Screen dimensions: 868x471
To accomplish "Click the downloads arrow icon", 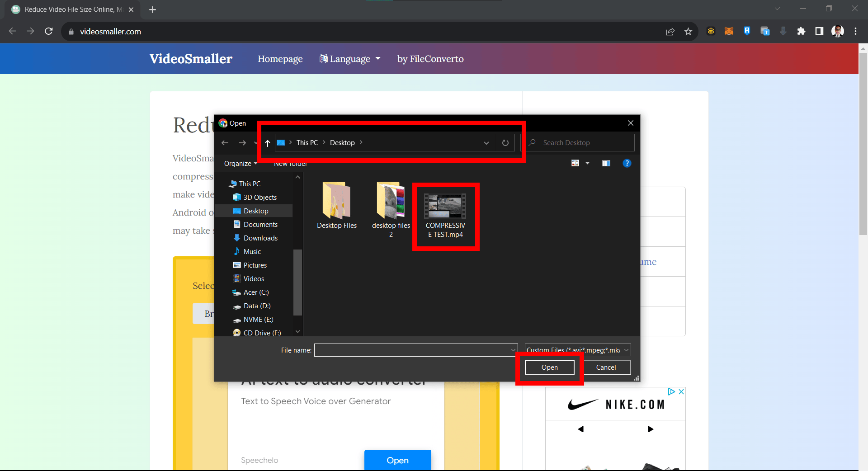I will point(783,31).
